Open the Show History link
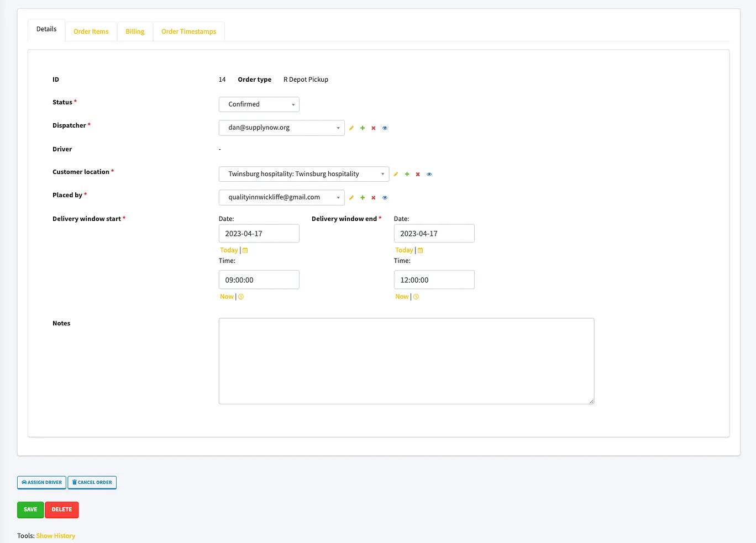756x543 pixels. pos(56,536)
